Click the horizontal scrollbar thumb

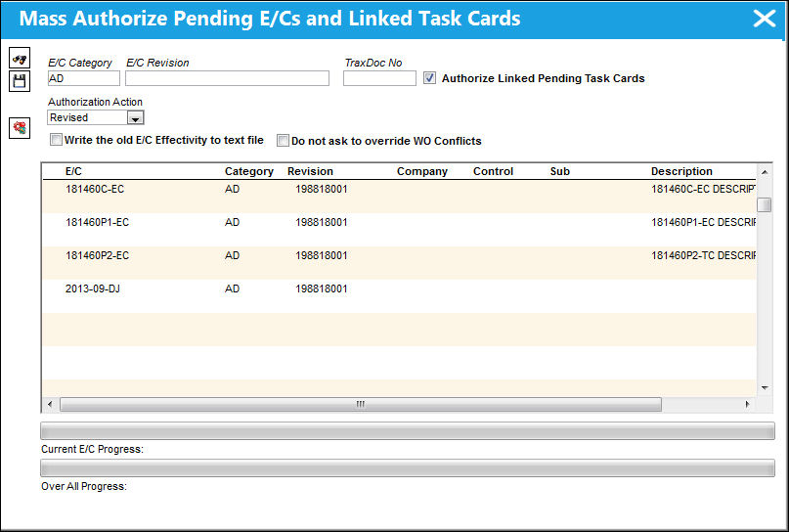pyautogui.click(x=361, y=404)
